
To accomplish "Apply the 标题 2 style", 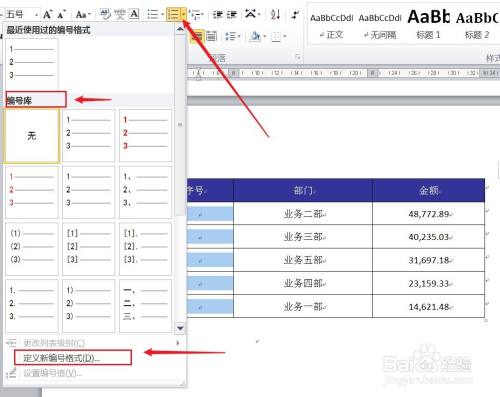I will click(x=477, y=25).
